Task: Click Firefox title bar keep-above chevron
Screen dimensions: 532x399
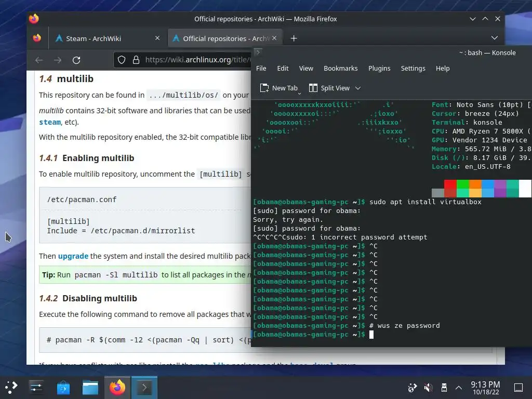Action: (x=485, y=19)
